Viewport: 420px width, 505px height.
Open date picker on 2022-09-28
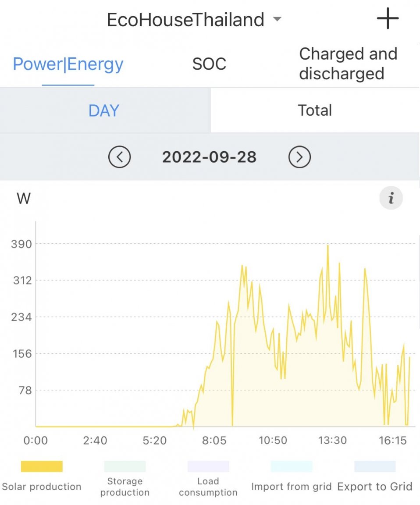[x=210, y=157]
